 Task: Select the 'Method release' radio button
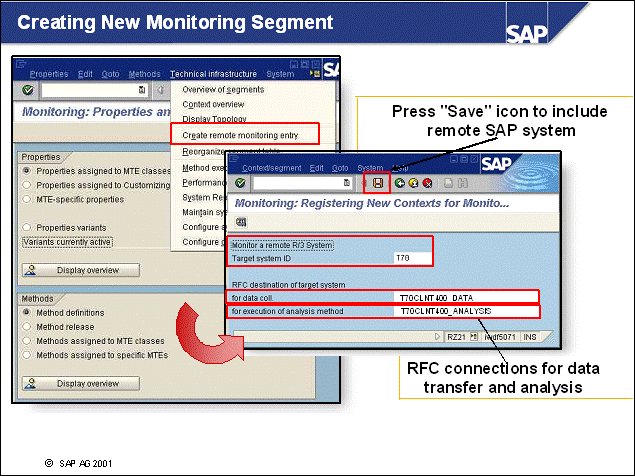coord(27,326)
